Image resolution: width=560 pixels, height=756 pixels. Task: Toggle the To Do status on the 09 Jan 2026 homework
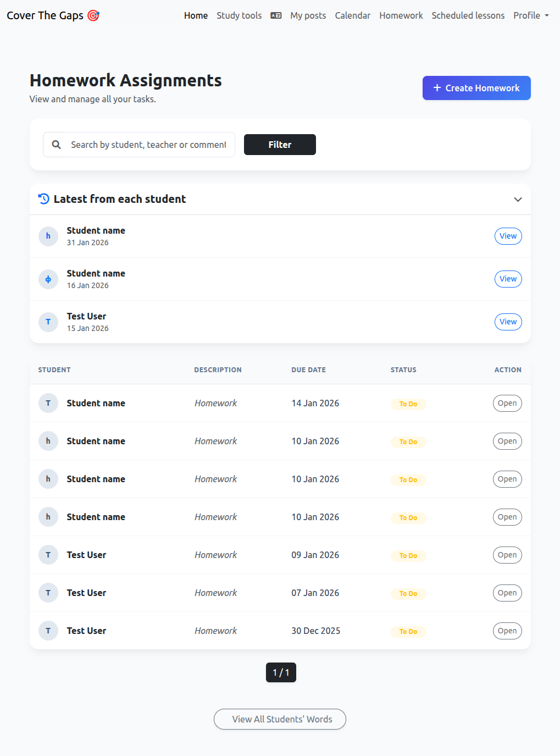coord(408,555)
